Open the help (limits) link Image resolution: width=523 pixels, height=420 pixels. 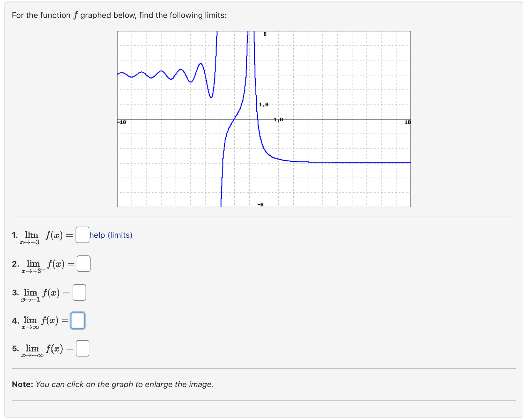pyautogui.click(x=111, y=235)
